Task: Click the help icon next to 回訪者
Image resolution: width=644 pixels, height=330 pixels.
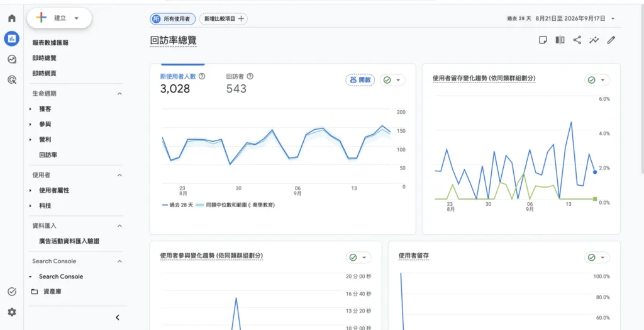Action: click(x=250, y=76)
